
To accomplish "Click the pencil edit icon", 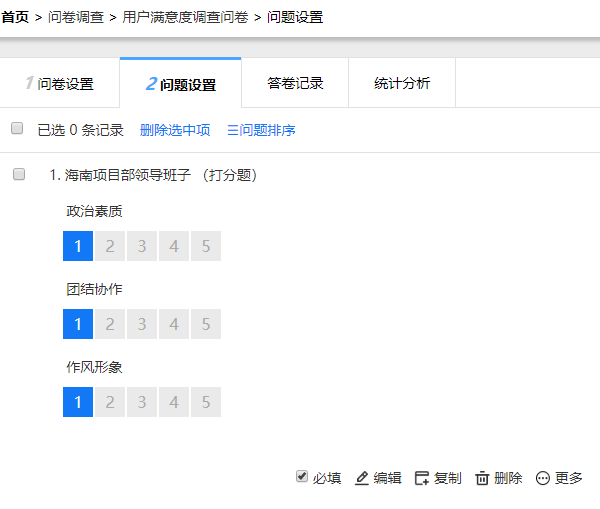I will pyautogui.click(x=362, y=478).
